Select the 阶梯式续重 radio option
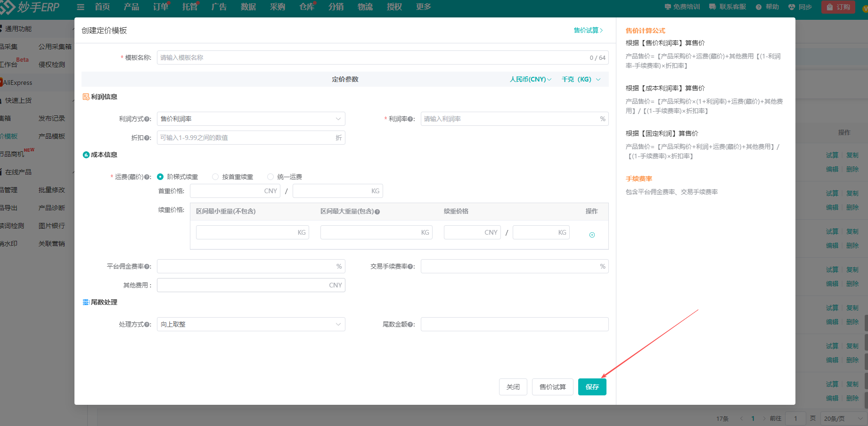 (160, 177)
